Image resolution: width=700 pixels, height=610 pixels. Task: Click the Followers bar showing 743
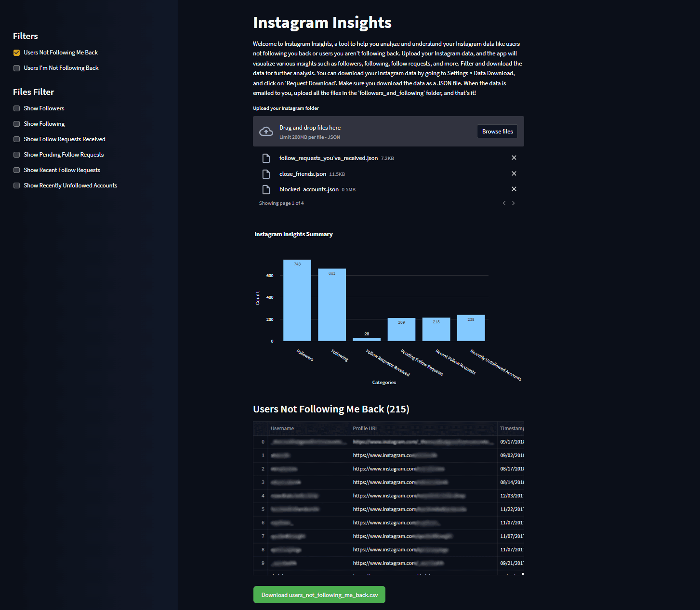tap(297, 300)
